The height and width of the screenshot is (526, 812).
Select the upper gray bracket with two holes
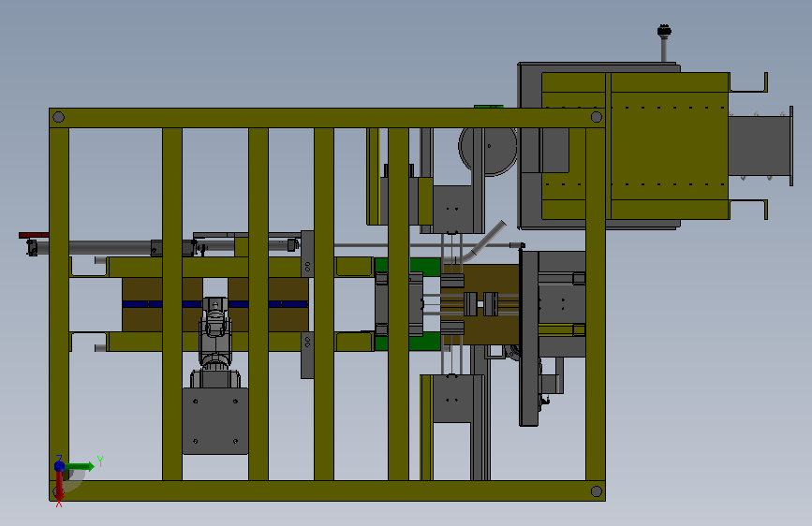(x=307, y=254)
